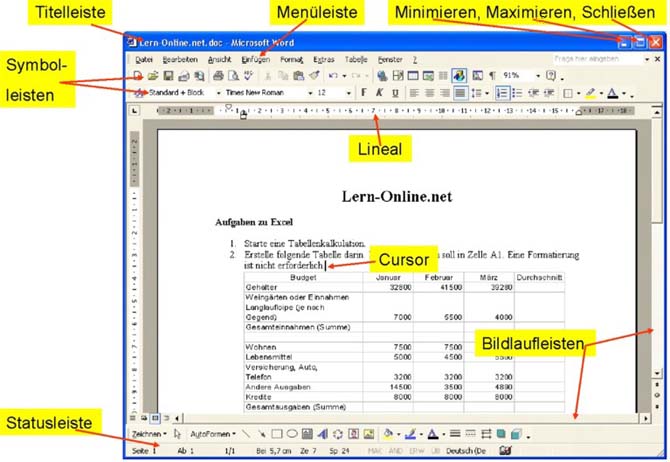Open the style dropdown showing Standard + Block
Screen dimensions: 670x462
[x=218, y=93]
